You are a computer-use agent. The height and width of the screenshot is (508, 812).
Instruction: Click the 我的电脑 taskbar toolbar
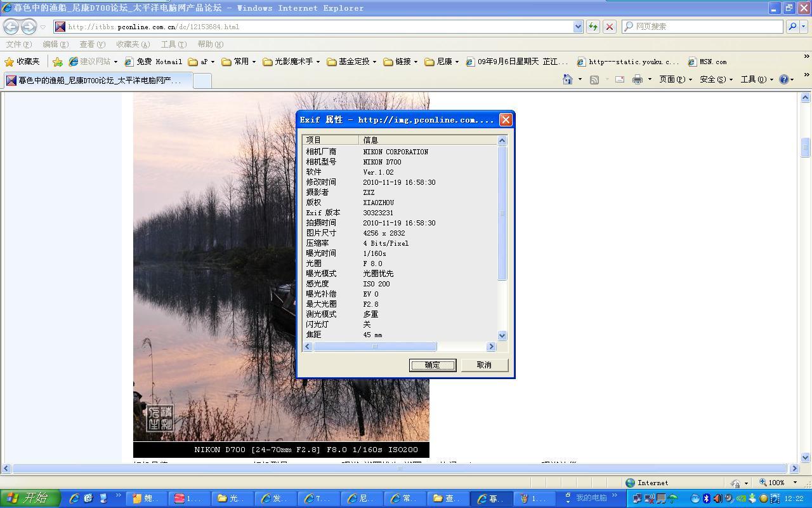coord(591,498)
